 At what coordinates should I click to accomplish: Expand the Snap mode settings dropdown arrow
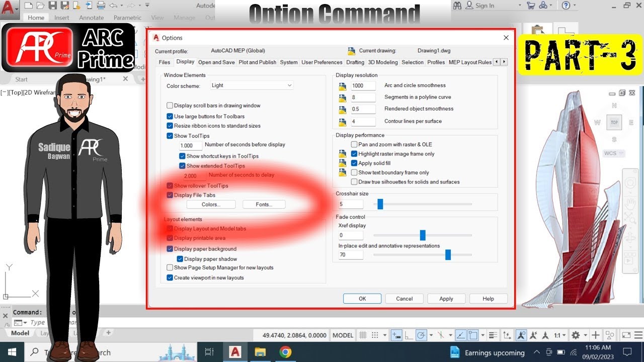[385, 335]
